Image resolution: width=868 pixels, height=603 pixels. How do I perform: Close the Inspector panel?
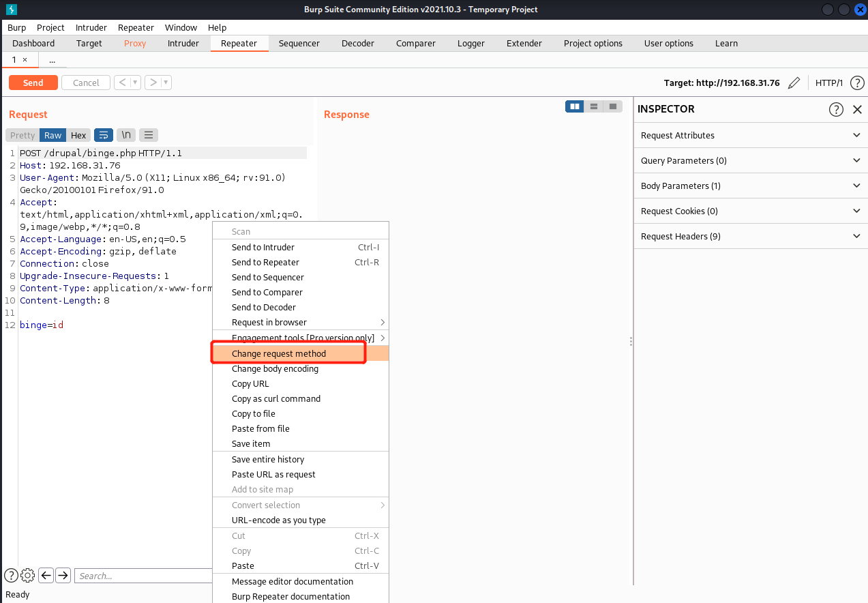pyautogui.click(x=857, y=109)
